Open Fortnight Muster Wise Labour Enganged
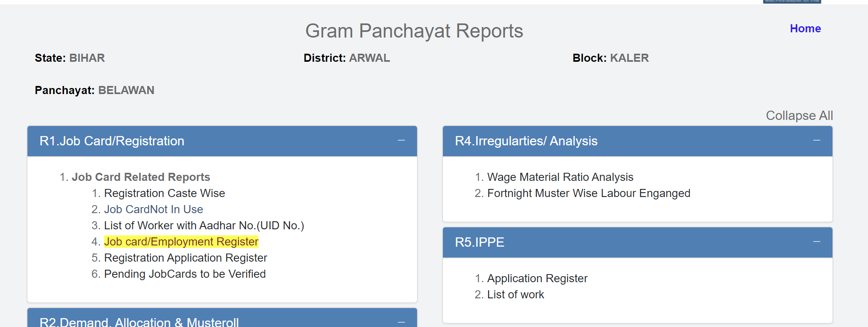 [588, 193]
